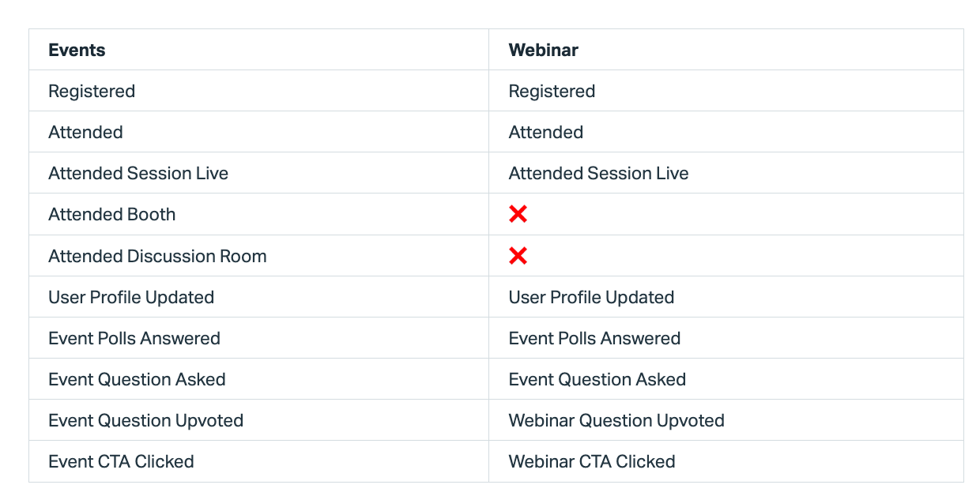Select the Events column header
Image resolution: width=980 pixels, height=496 pixels.
(x=77, y=50)
